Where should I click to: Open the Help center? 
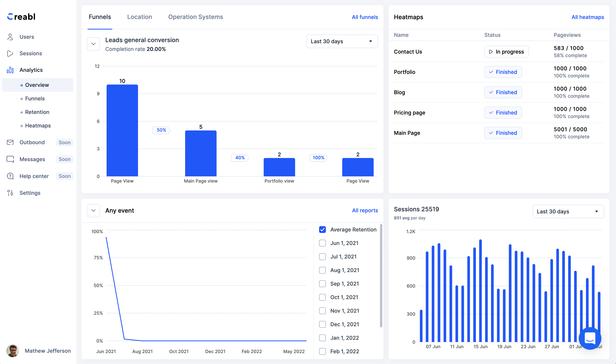[34, 176]
